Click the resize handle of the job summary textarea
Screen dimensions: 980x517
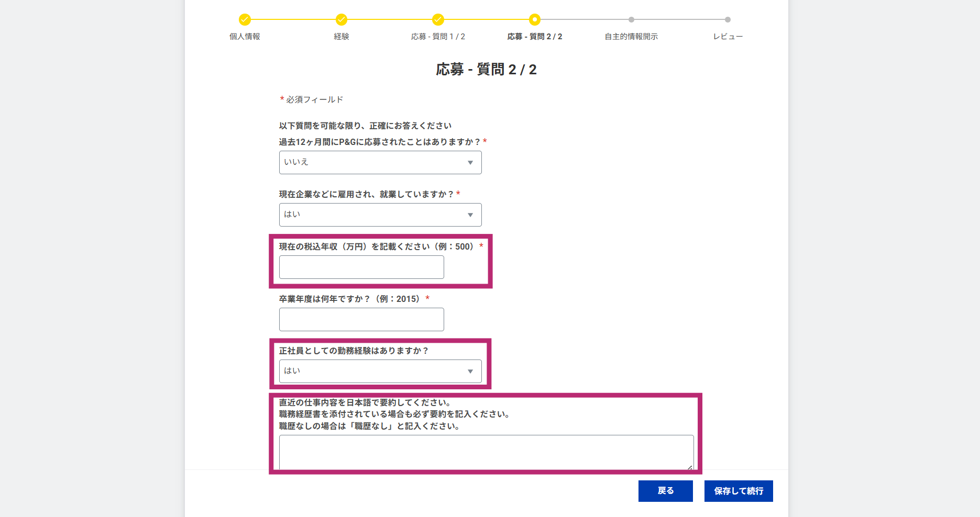[690, 467]
